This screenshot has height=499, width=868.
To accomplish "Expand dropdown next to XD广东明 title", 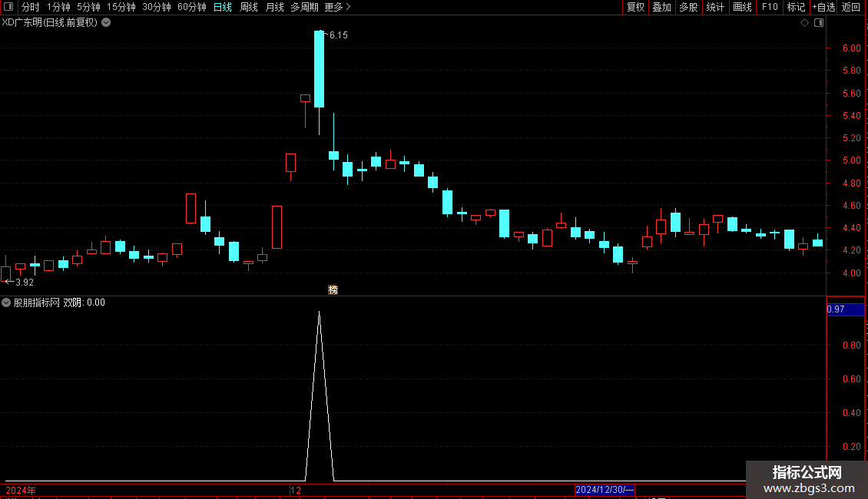I will pos(106,23).
